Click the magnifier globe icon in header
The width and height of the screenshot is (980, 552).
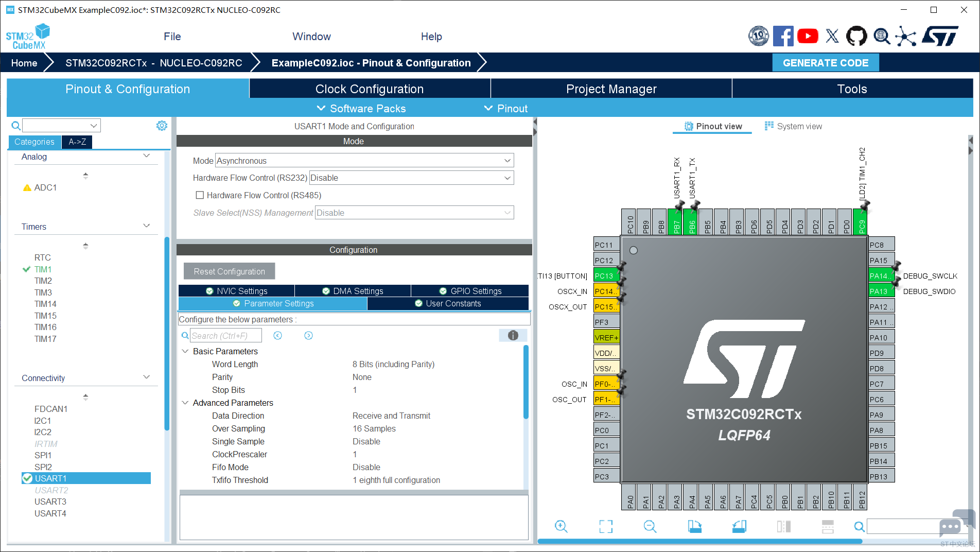pyautogui.click(x=882, y=36)
